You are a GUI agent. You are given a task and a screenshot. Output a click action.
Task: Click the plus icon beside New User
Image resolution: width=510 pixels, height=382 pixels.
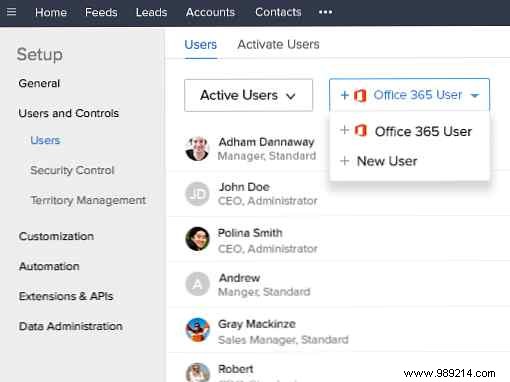pos(344,161)
